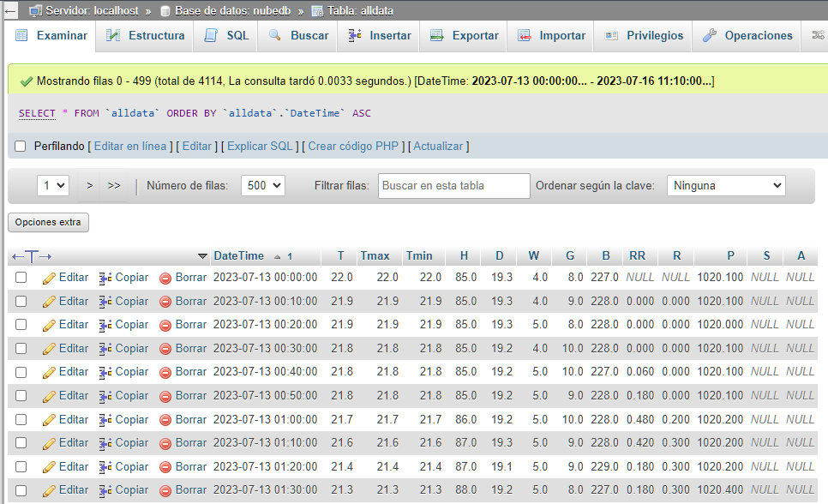Click the SQL tab icon
828x504 pixels.
pyautogui.click(x=211, y=35)
